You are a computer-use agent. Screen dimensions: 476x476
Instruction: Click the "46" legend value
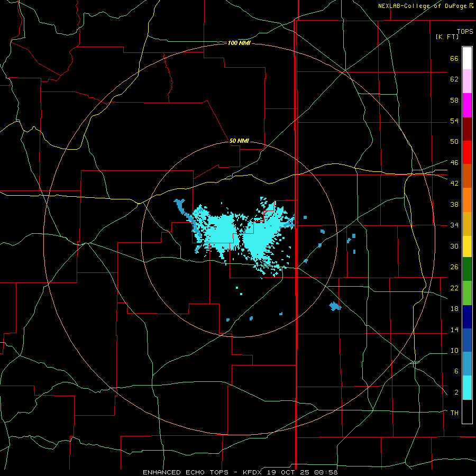coord(454,163)
